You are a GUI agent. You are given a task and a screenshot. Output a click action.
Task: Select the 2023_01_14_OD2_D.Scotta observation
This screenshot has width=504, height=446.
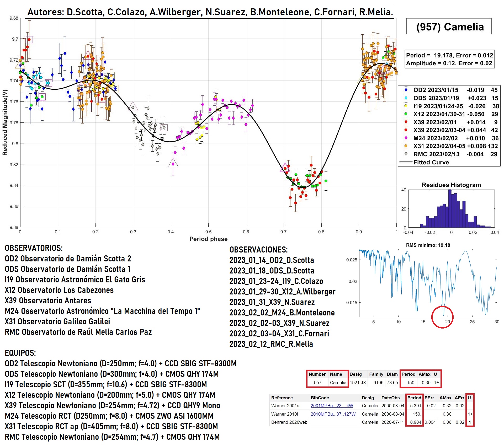272,260
